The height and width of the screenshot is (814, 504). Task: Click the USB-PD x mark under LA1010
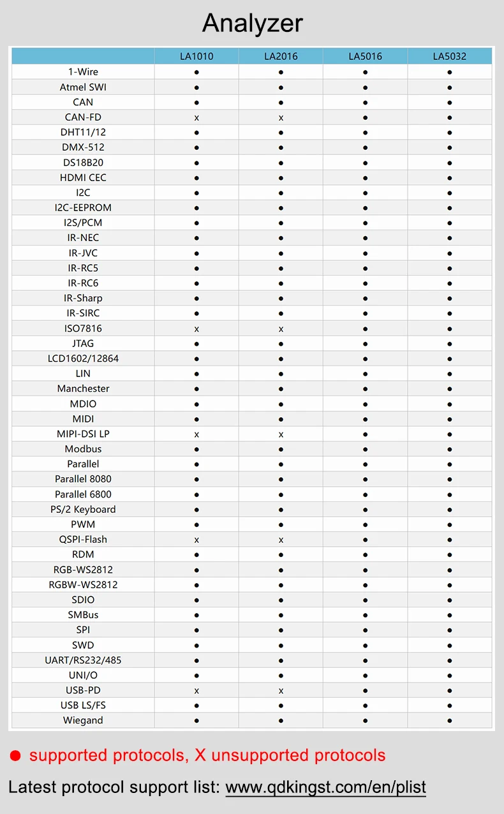click(x=196, y=690)
